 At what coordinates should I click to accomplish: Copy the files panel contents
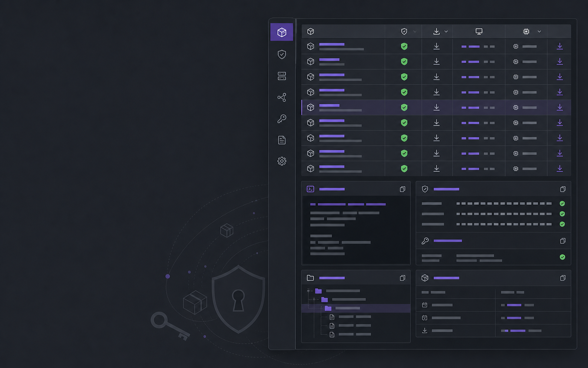point(402,278)
